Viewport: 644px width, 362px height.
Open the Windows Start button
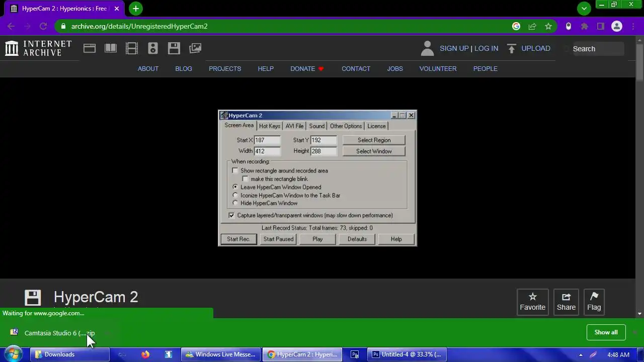[13, 354]
